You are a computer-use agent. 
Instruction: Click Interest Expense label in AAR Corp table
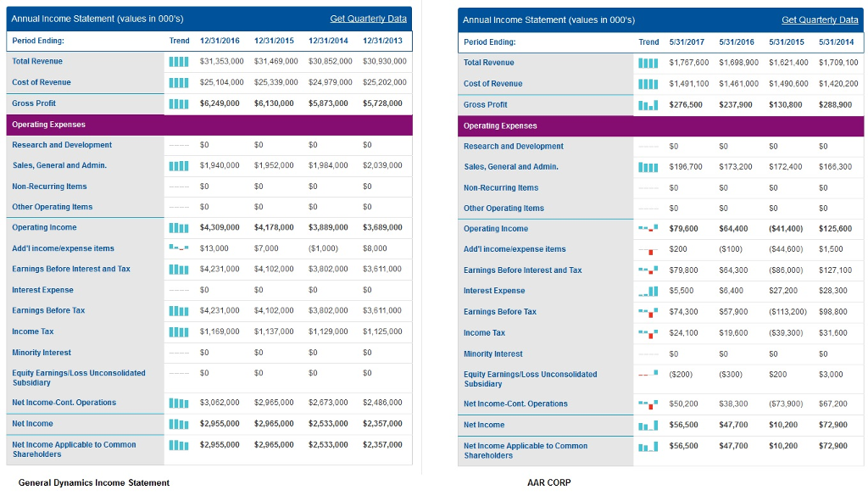click(494, 291)
